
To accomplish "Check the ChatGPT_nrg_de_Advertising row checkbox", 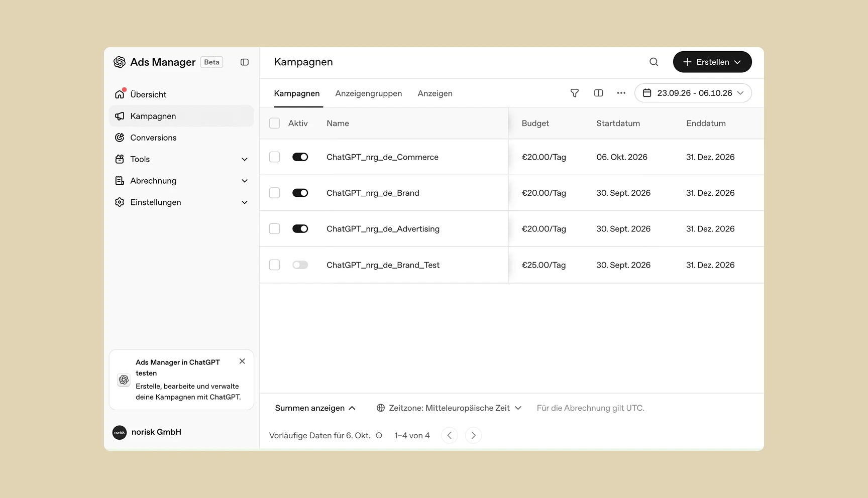I will tap(274, 229).
